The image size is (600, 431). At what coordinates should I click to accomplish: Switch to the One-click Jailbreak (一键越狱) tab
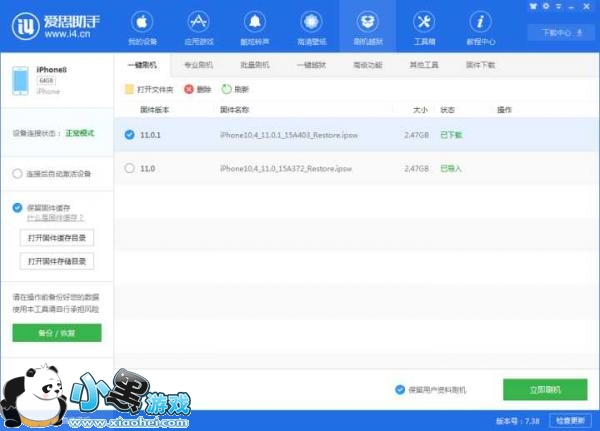311,65
